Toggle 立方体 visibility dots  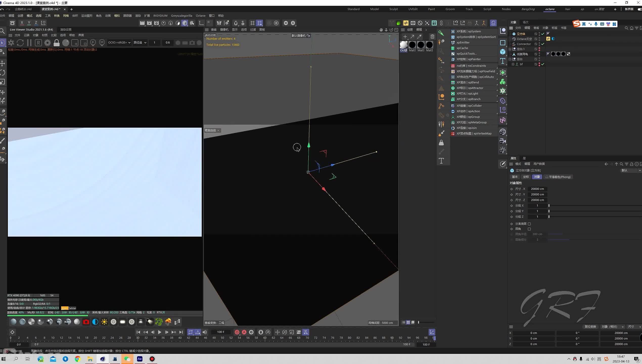point(539,34)
